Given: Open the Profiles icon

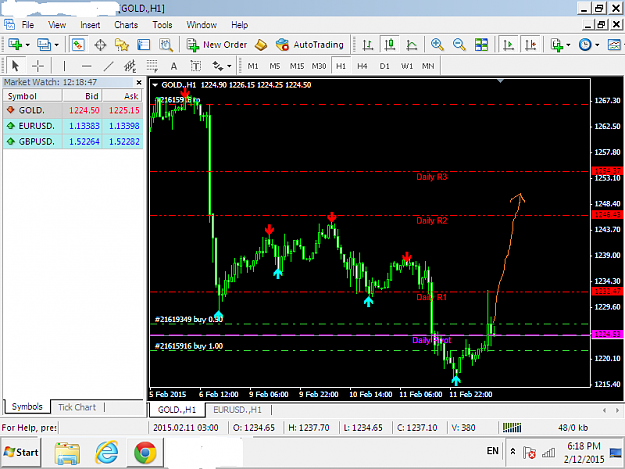Looking at the screenshot, I should [x=44, y=45].
